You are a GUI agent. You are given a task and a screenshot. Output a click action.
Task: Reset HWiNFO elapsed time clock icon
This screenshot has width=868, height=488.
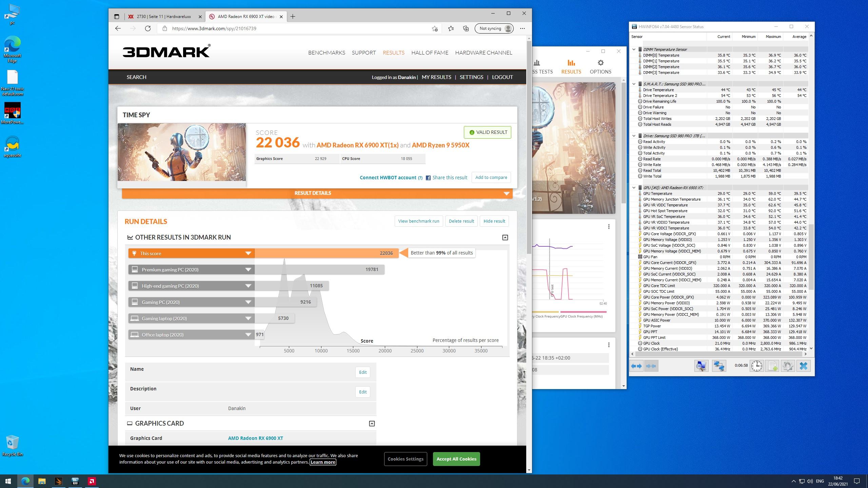coord(757,366)
